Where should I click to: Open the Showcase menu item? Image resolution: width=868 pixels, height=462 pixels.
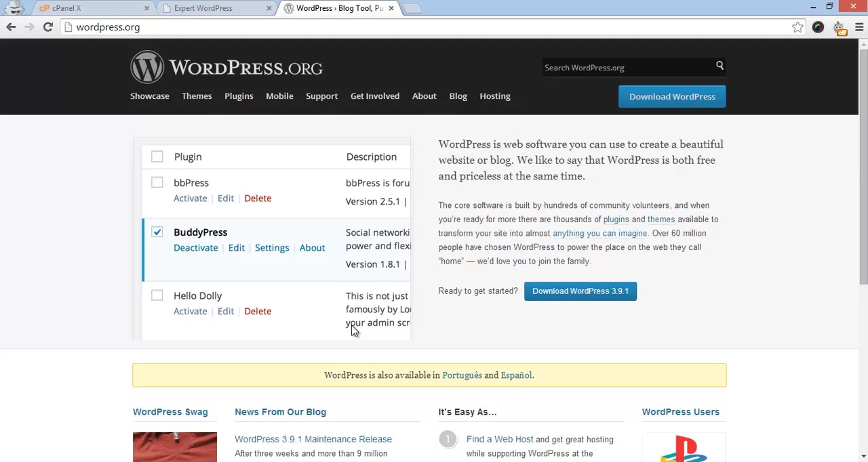point(150,96)
